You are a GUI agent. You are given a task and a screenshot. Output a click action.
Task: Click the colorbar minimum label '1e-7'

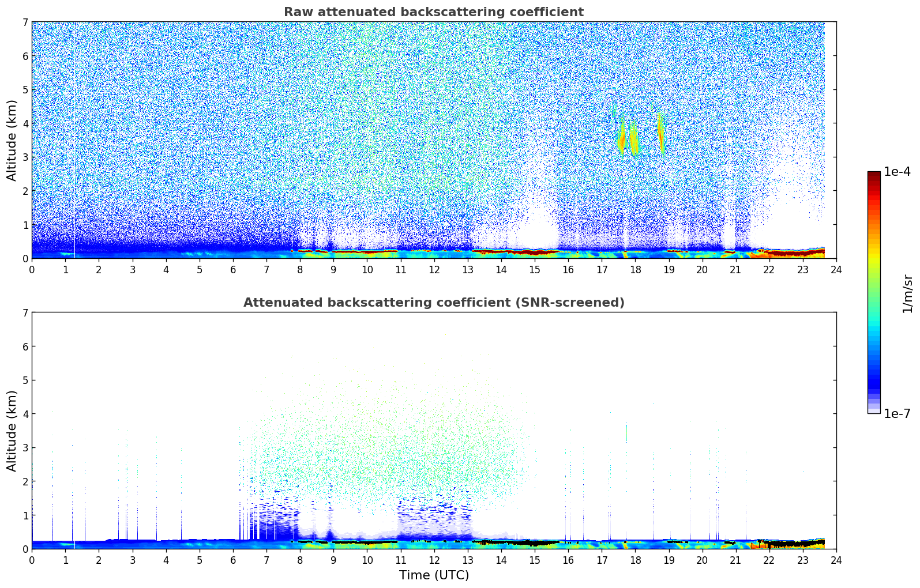pyautogui.click(x=897, y=414)
